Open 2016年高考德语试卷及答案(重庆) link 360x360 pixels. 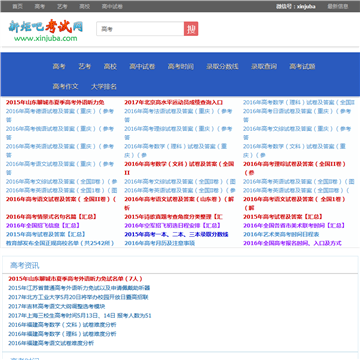point(60,115)
